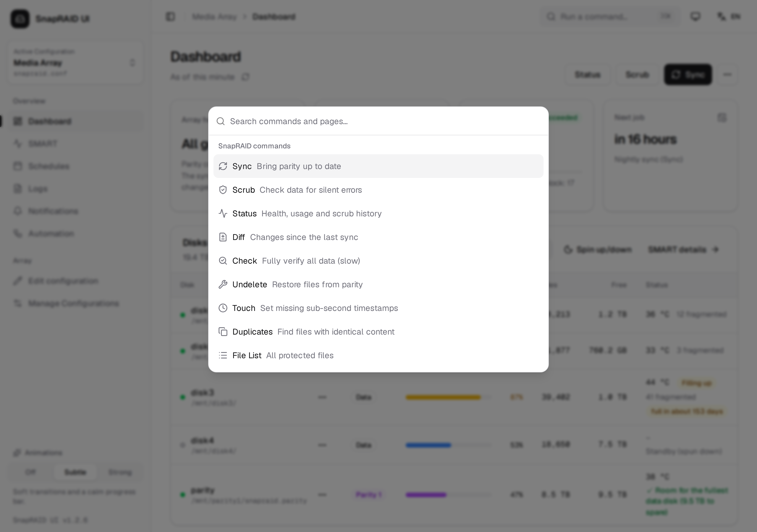Open Edit configuration in sidebar
Image resolution: width=757 pixels, height=532 pixels.
pyautogui.click(x=75, y=281)
